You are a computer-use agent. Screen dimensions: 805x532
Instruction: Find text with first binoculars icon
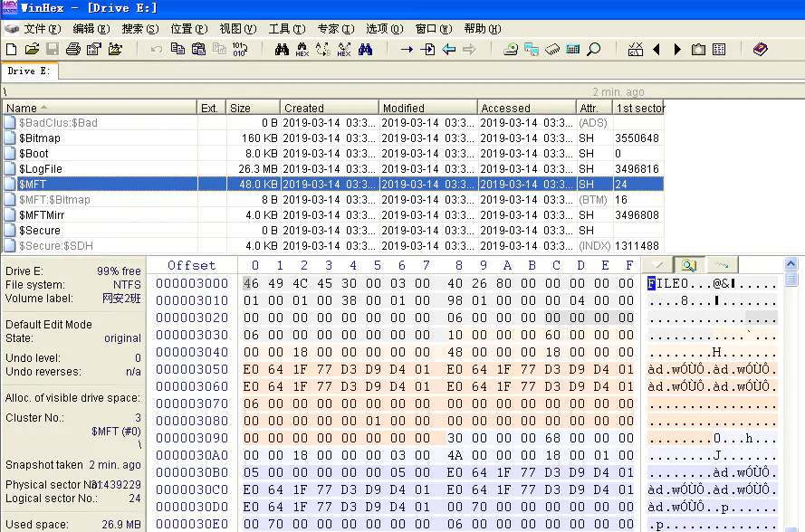tap(282, 49)
